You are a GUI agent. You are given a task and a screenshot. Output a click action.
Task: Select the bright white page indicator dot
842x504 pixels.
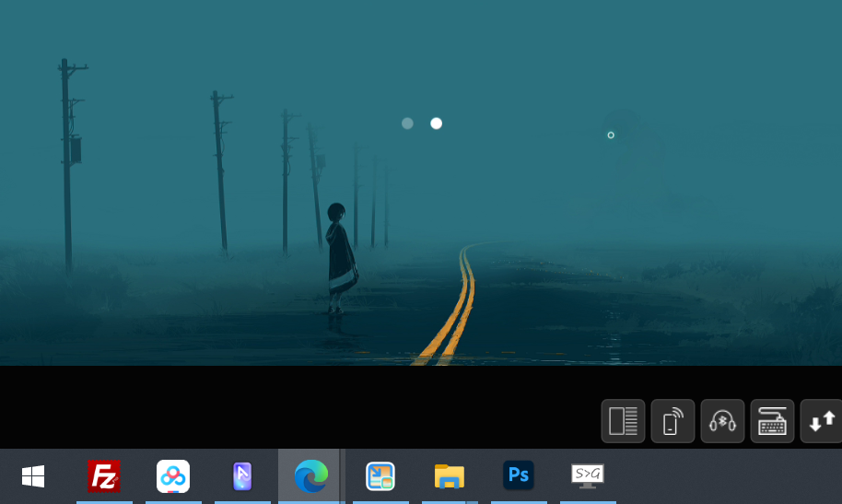click(437, 123)
